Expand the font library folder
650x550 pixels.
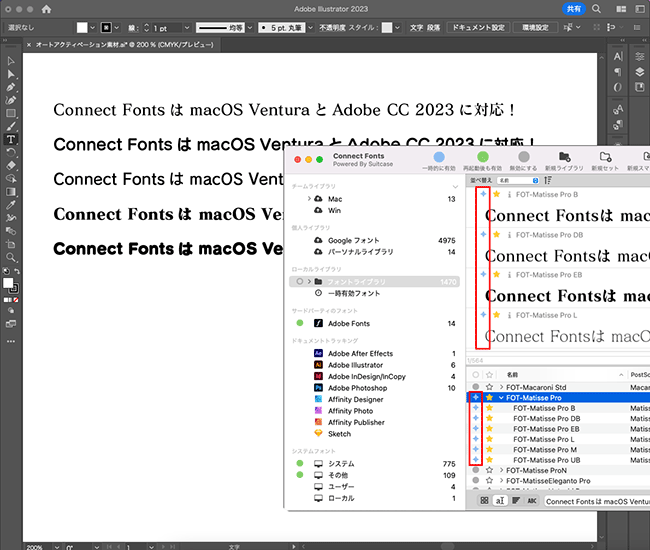point(309,281)
